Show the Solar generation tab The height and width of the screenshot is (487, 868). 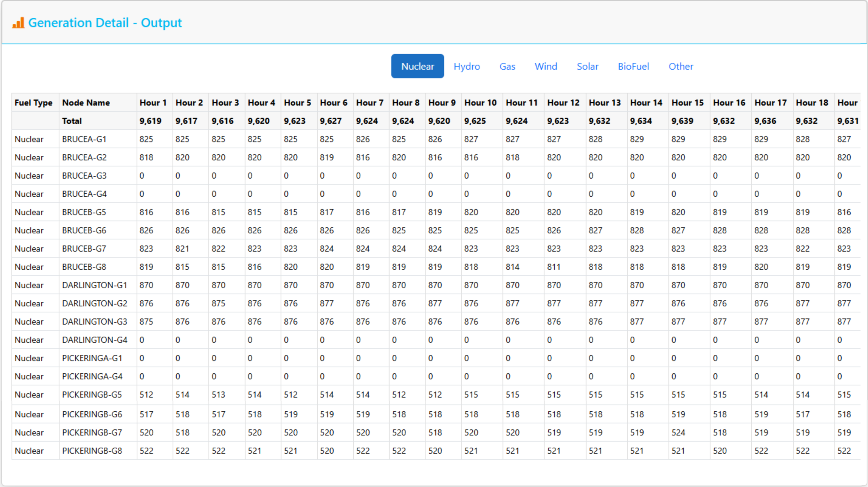pyautogui.click(x=587, y=66)
